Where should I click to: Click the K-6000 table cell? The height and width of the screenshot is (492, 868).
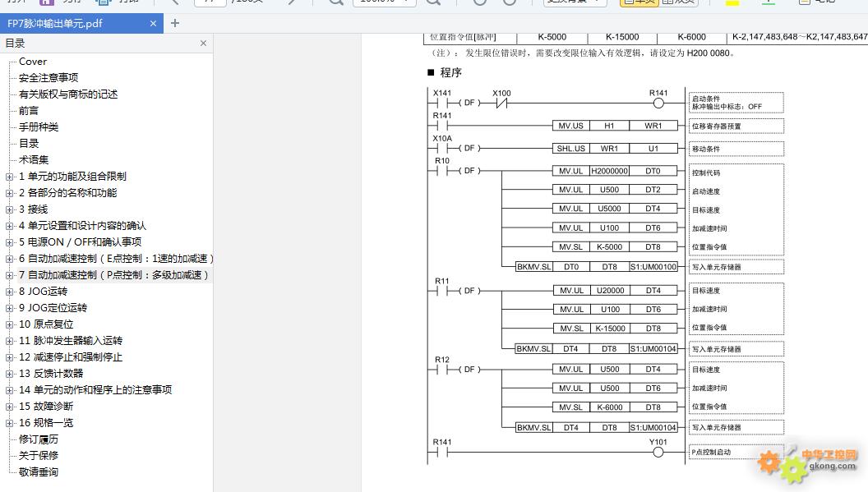[691, 37]
